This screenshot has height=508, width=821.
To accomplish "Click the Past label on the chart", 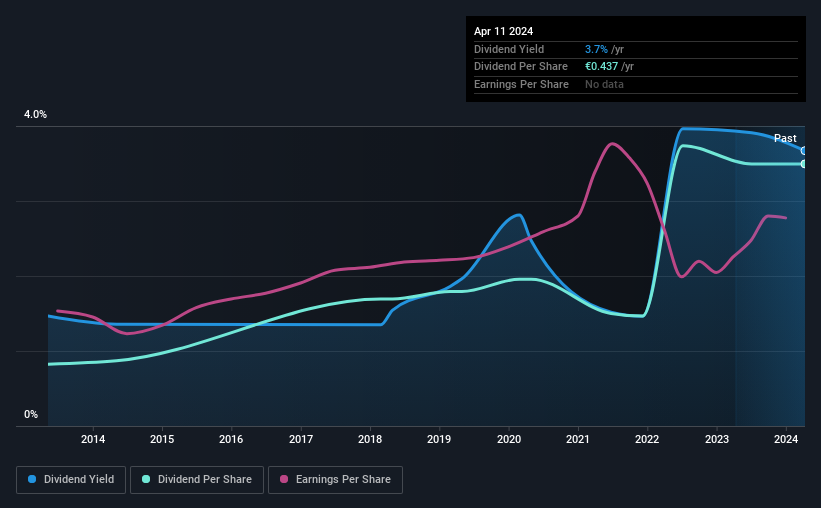I will point(785,138).
